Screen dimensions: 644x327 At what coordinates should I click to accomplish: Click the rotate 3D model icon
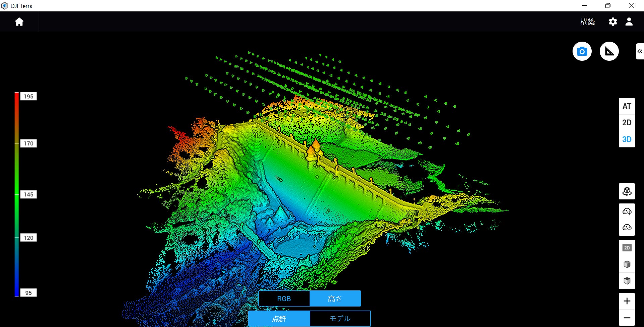[x=627, y=192]
